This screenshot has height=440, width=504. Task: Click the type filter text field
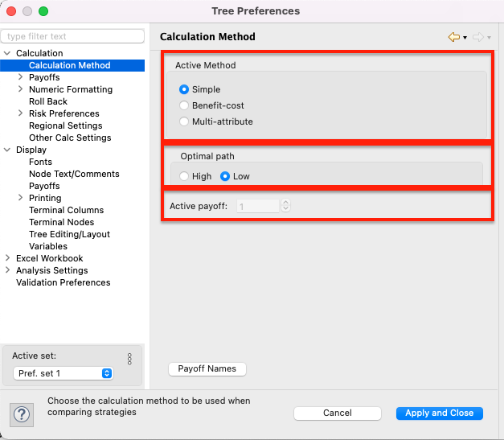(72, 36)
